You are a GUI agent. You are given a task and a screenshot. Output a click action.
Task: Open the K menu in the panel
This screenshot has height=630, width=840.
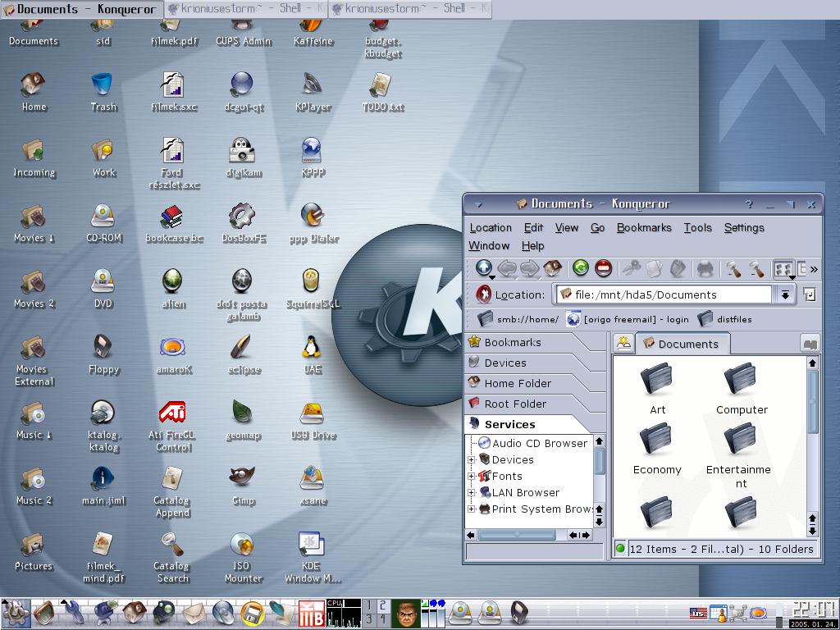(16, 613)
